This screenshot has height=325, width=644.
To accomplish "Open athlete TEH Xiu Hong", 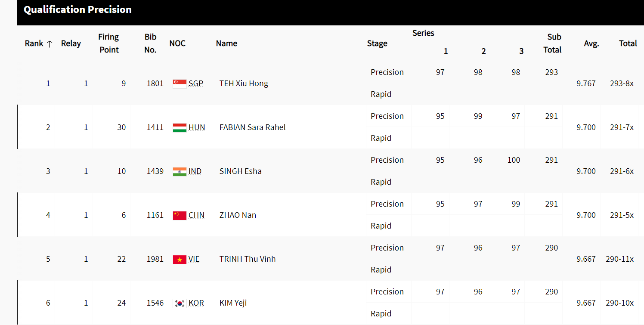I will (x=244, y=84).
